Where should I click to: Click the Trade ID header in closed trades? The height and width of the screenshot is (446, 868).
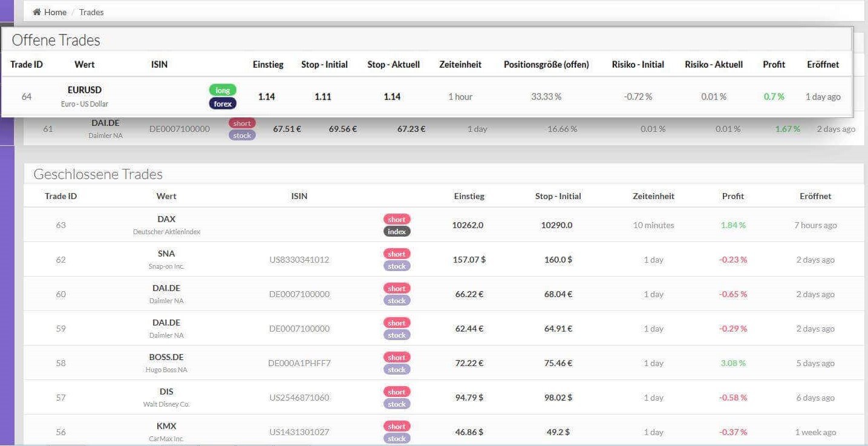click(60, 196)
